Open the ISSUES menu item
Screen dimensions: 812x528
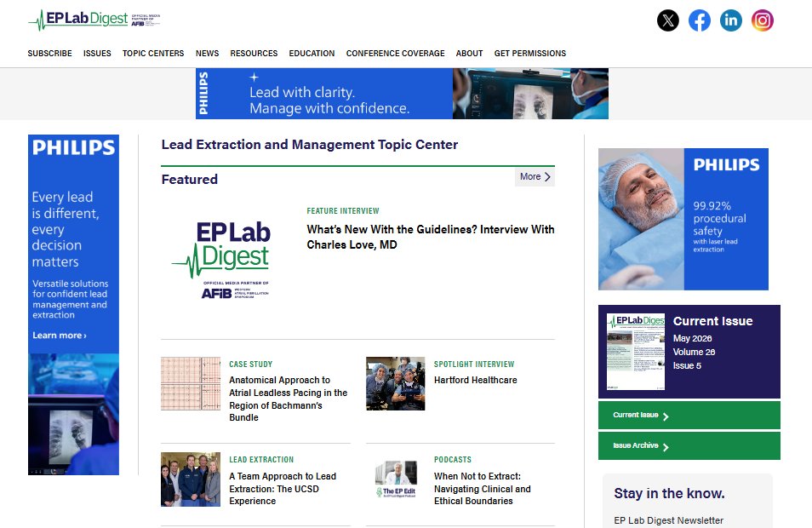coord(97,54)
